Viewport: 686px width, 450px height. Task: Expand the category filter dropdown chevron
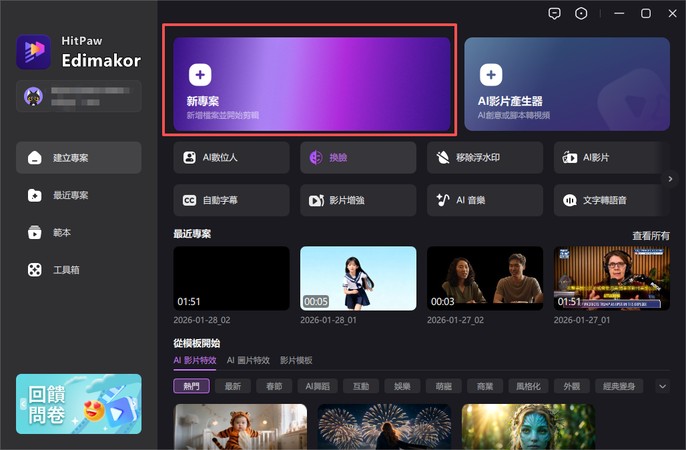662,386
